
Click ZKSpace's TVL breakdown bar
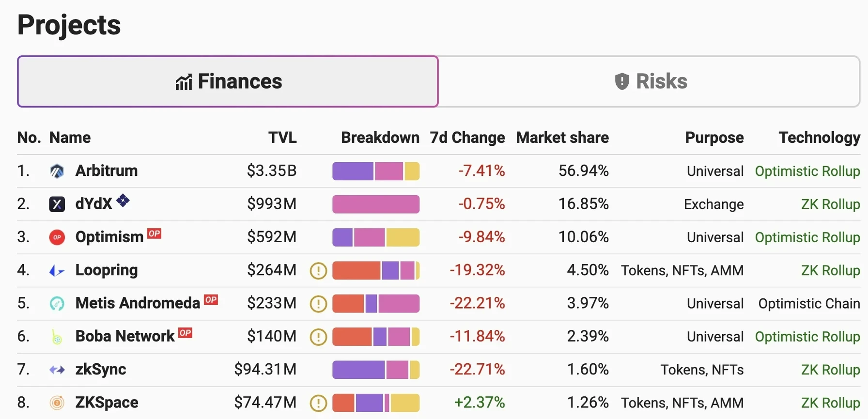click(376, 403)
